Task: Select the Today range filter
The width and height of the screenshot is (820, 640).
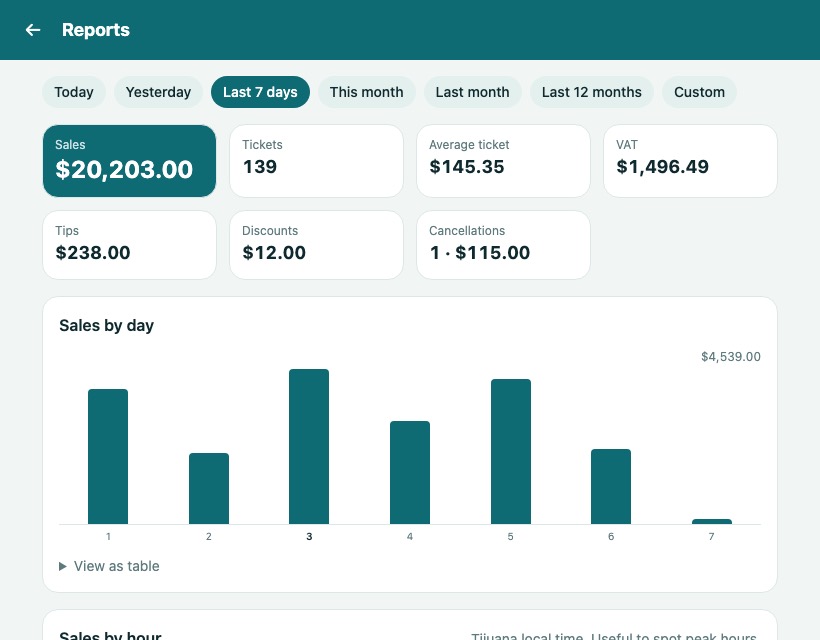Action: (74, 92)
